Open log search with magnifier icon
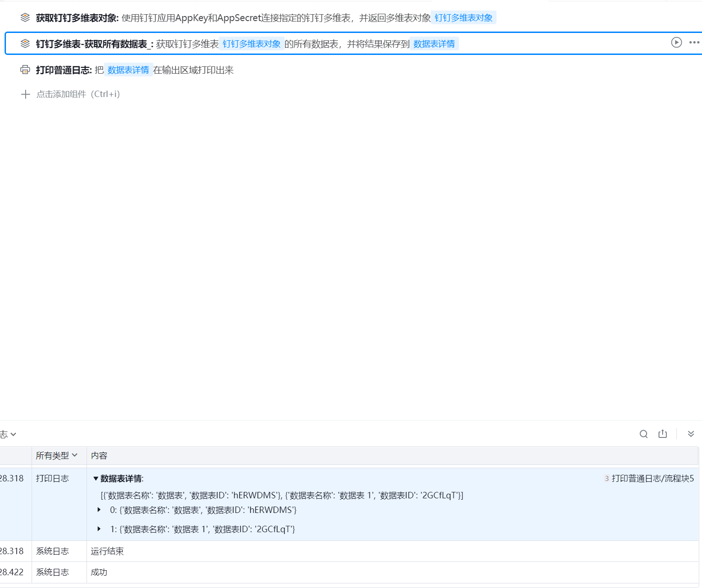 click(643, 434)
